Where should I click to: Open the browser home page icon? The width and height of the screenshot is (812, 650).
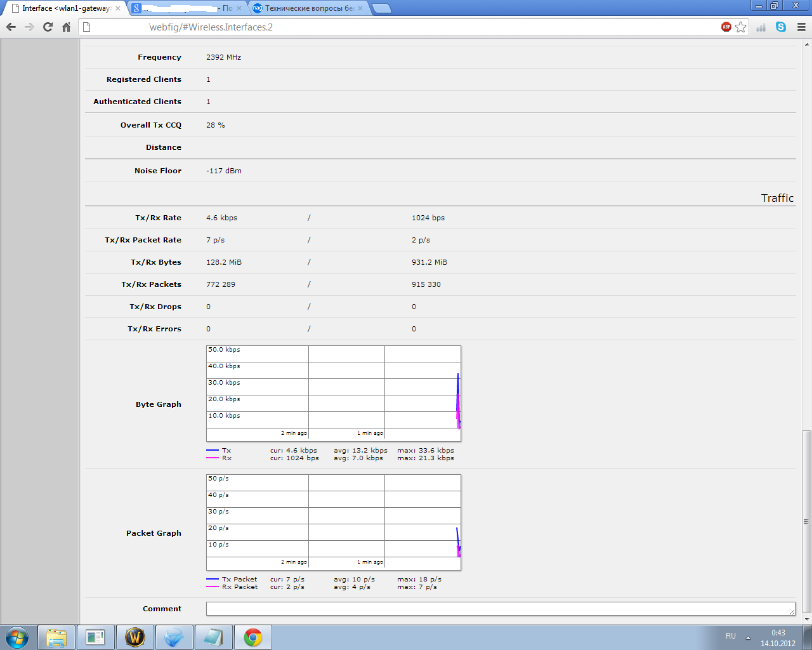tap(66, 27)
